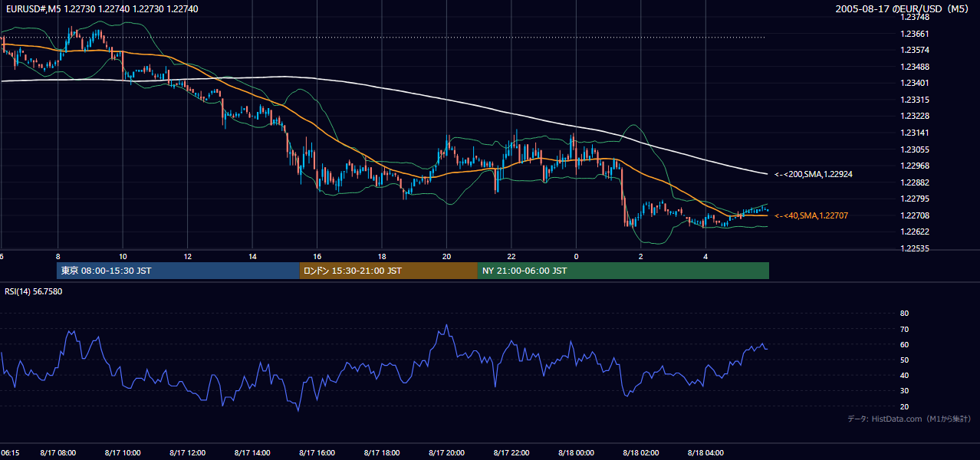Click the time label 8/18 02:00
980x460 pixels.
(x=641, y=453)
